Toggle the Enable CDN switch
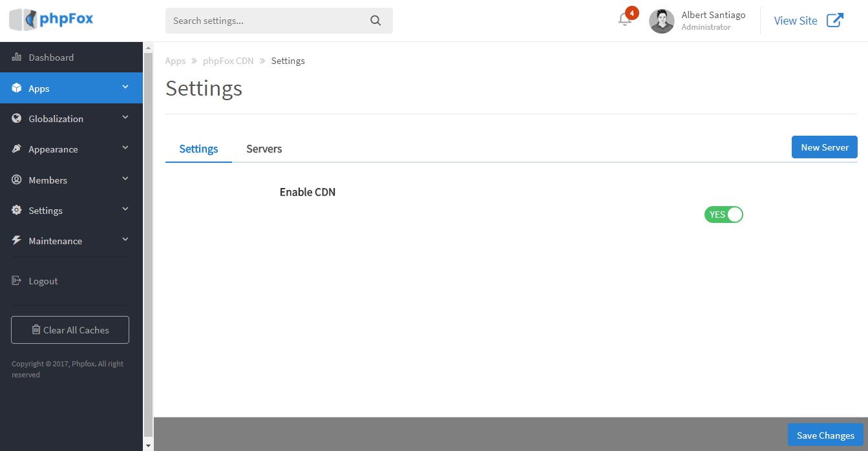Image resolution: width=868 pixels, height=451 pixels. click(724, 215)
